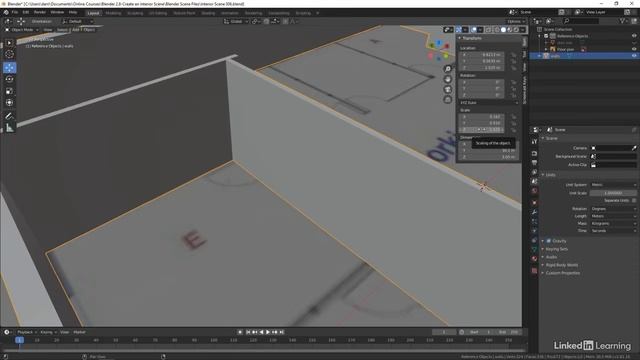Image resolution: width=640 pixels, height=360 pixels.
Task: Open the Edit menu
Action: 26,12
